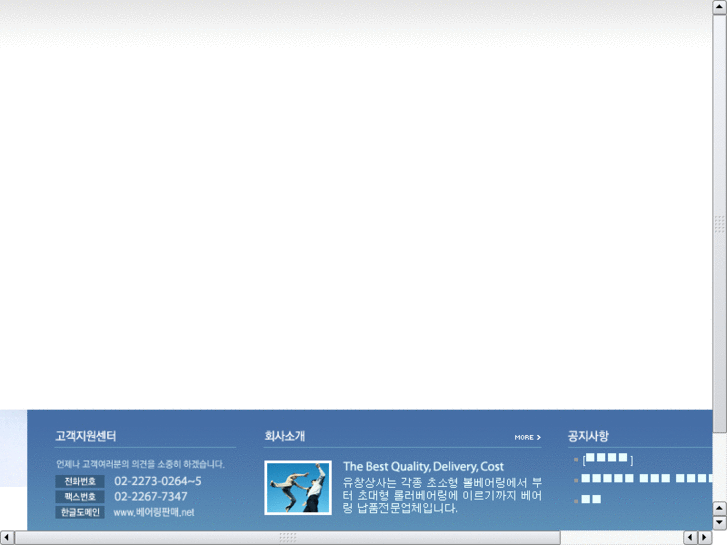
Task: Select the fax number 02-2267-7347
Action: [151, 496]
